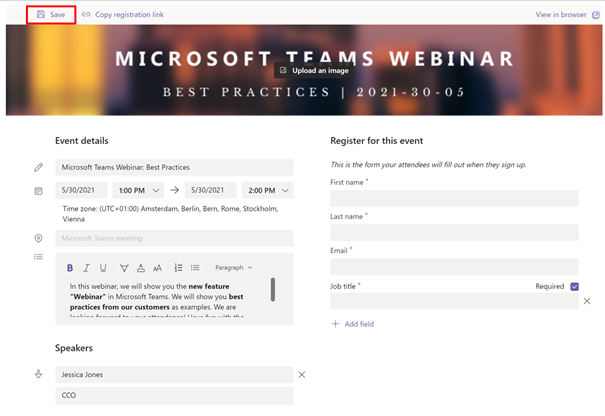Screen dimensions: 605x416
Task: Remove speaker Jessica Jones
Action: [301, 375]
